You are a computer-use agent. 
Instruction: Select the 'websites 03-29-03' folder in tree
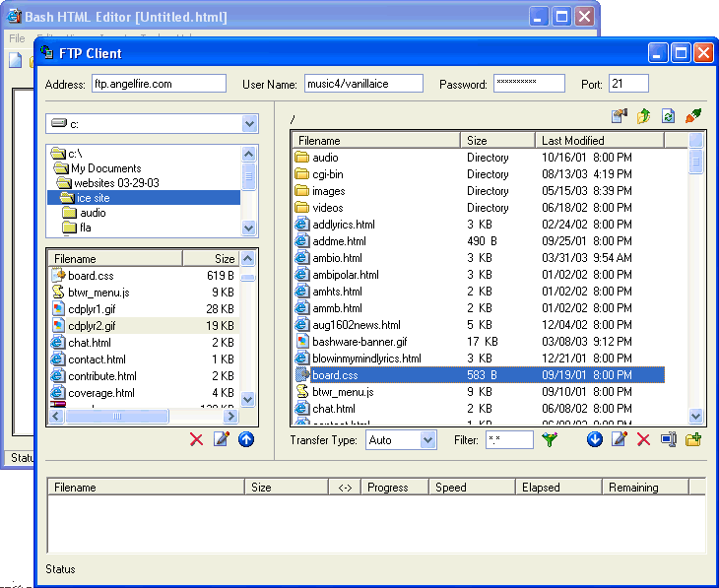point(114,183)
